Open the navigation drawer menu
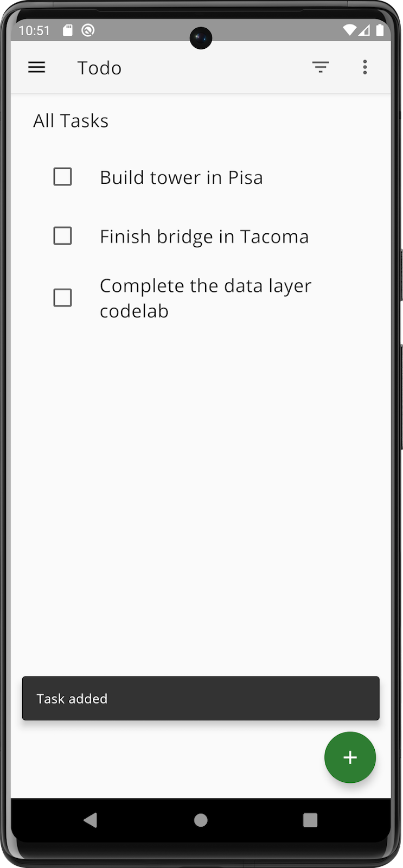Viewport: 403px width, 868px height. [36, 67]
